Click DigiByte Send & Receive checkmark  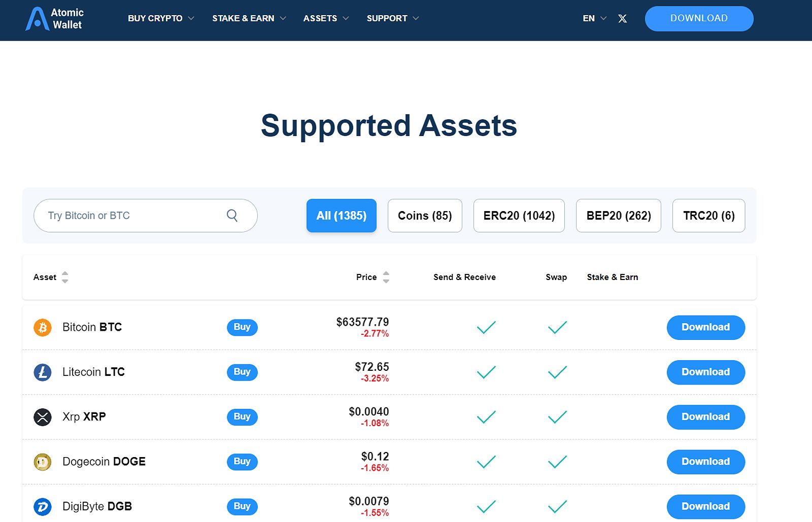(486, 506)
